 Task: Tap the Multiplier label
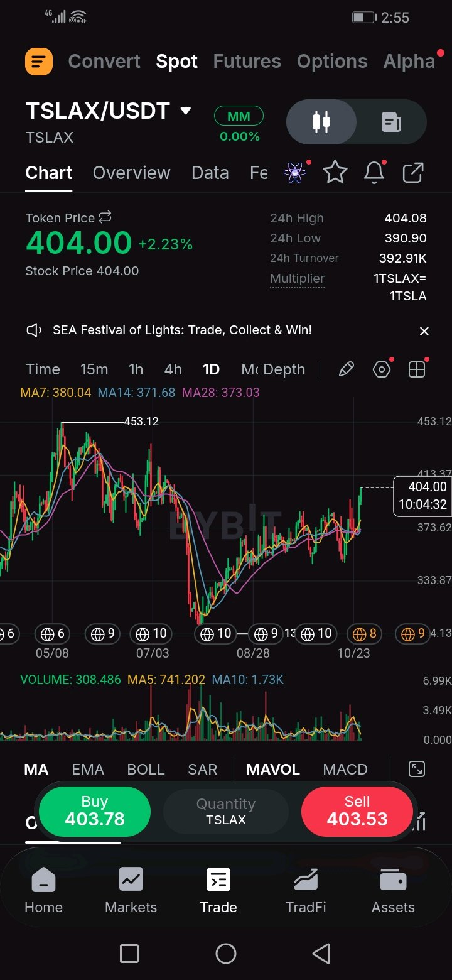coord(298,278)
